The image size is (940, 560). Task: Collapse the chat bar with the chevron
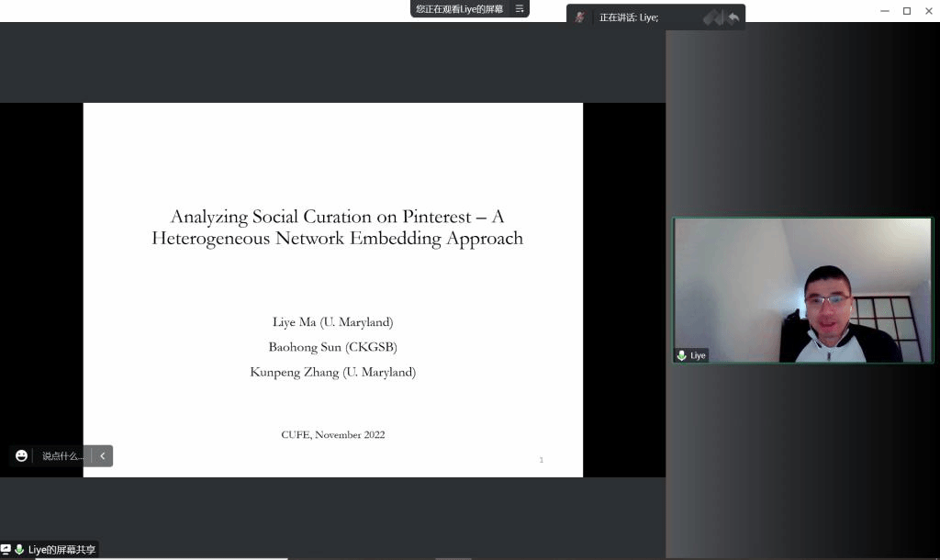103,456
